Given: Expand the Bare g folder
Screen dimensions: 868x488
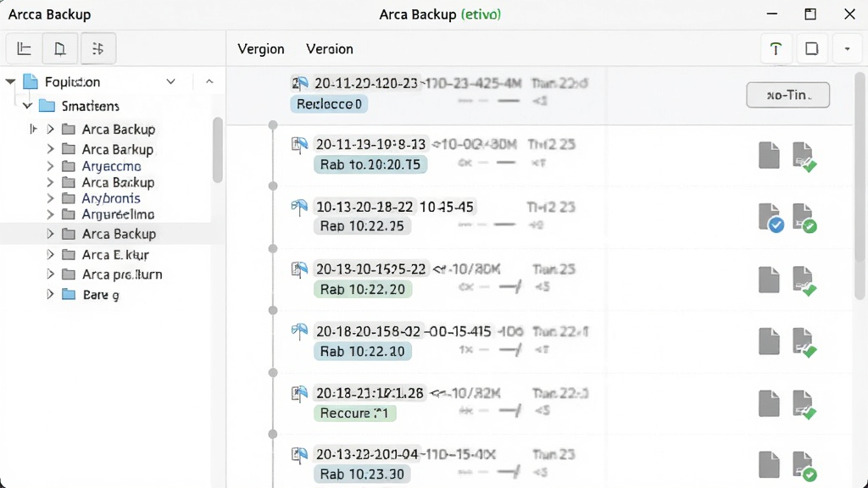Looking at the screenshot, I should click(x=50, y=294).
